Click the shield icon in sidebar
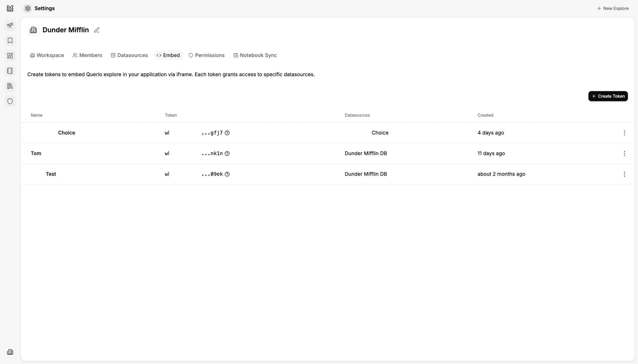Screen dimensions: 638x364 click(10, 101)
